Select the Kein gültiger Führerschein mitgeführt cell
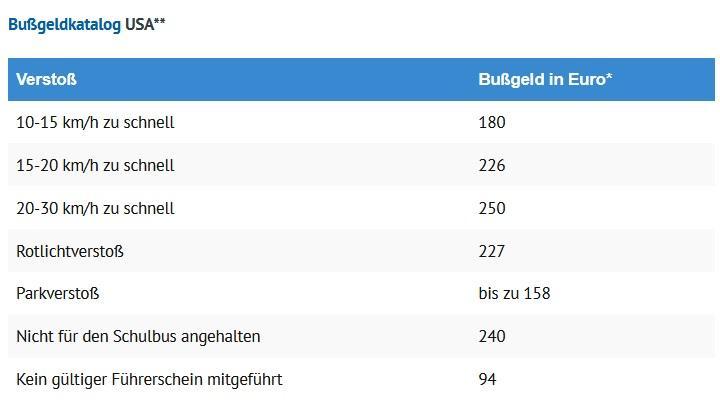Viewport: 720px width, 411px height. click(x=149, y=379)
